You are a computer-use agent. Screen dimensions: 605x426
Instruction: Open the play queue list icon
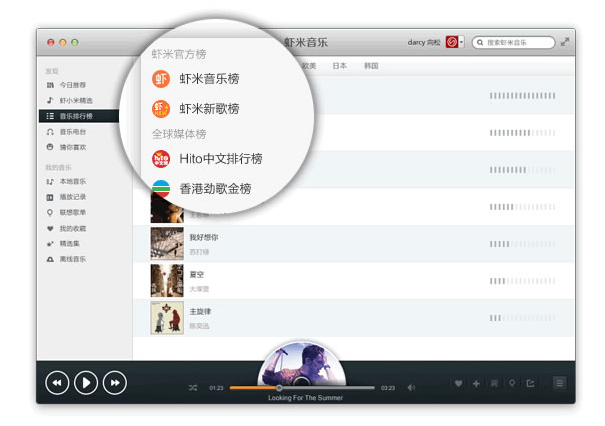click(559, 383)
